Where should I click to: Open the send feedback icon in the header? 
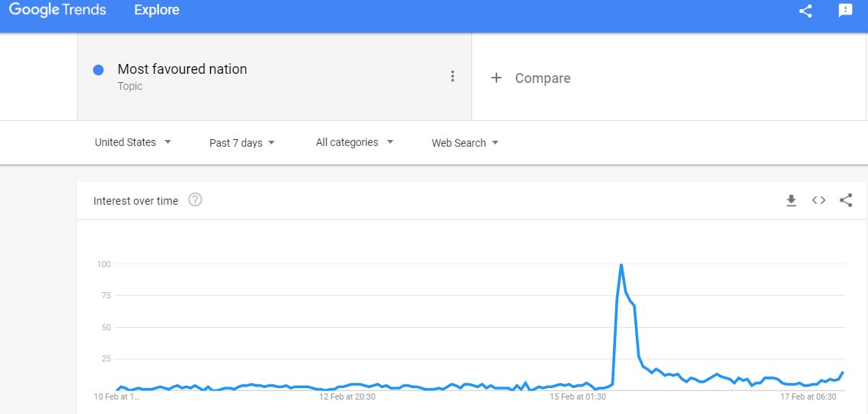(845, 11)
